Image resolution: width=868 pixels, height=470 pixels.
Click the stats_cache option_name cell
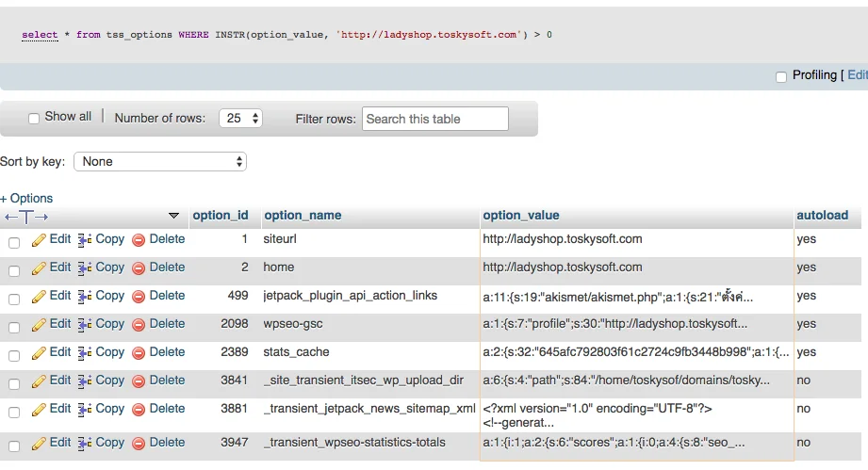tap(296, 351)
